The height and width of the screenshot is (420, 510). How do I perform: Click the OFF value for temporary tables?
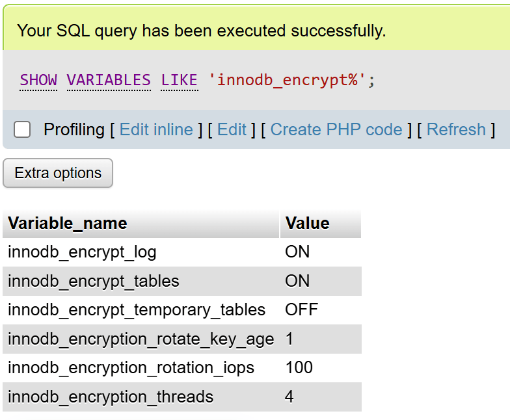[x=301, y=309]
